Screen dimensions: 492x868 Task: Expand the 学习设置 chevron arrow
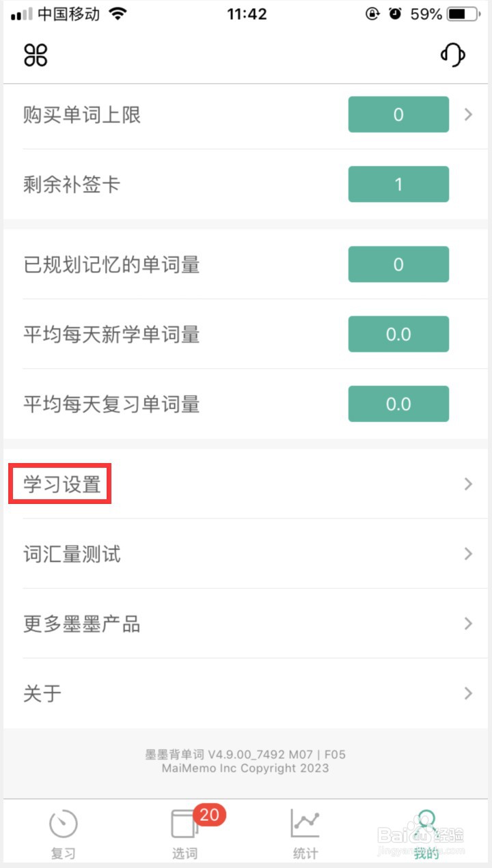[x=468, y=484]
